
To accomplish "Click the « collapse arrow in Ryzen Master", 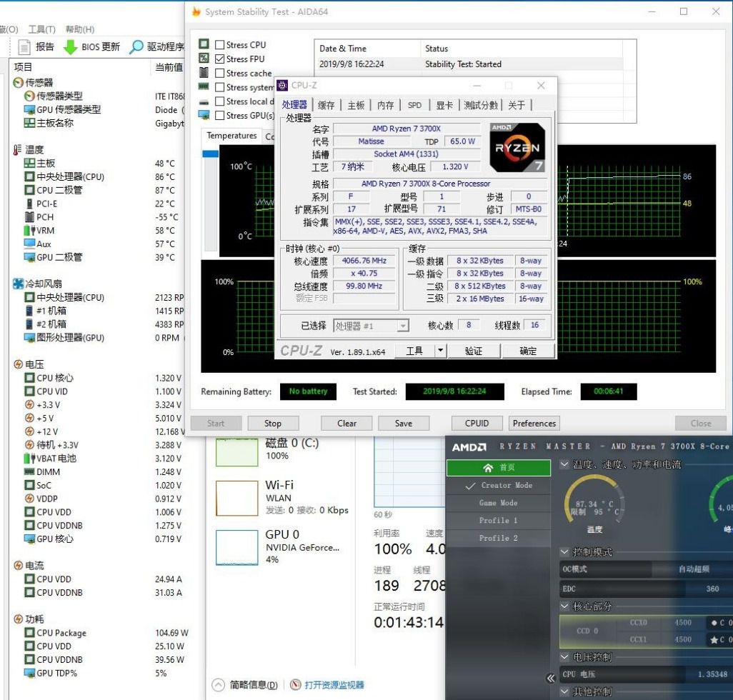I will [x=551, y=679].
